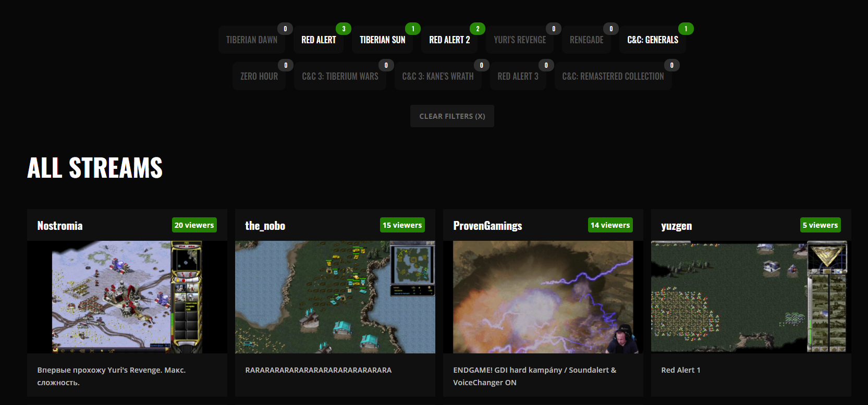
Task: Toggle the C&C 3: Kane's Wrath filter
Action: point(438,76)
